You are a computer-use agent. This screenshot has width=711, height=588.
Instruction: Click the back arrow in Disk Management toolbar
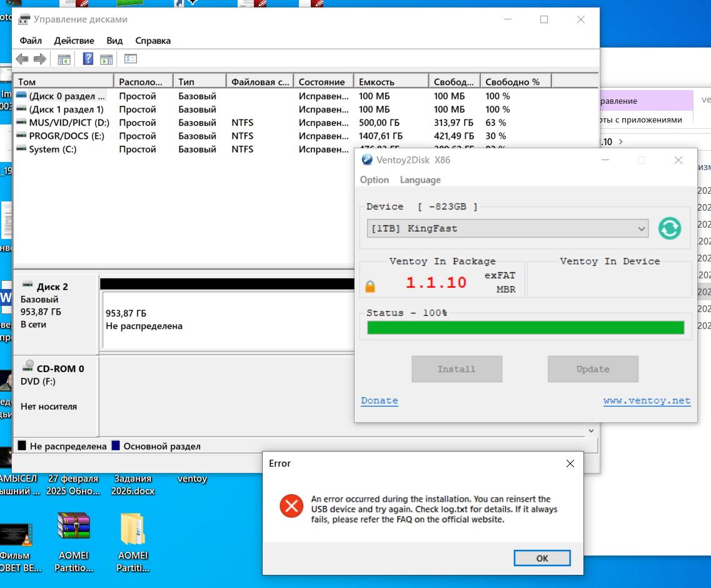(x=23, y=59)
